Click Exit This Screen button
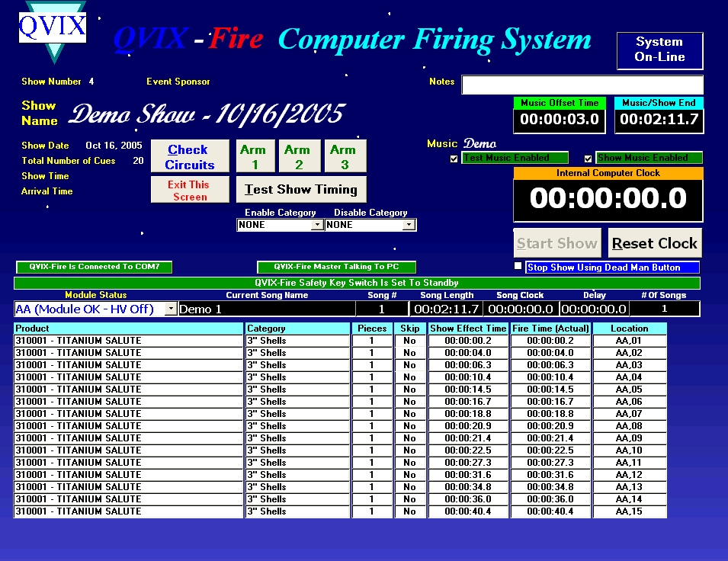 (x=190, y=190)
